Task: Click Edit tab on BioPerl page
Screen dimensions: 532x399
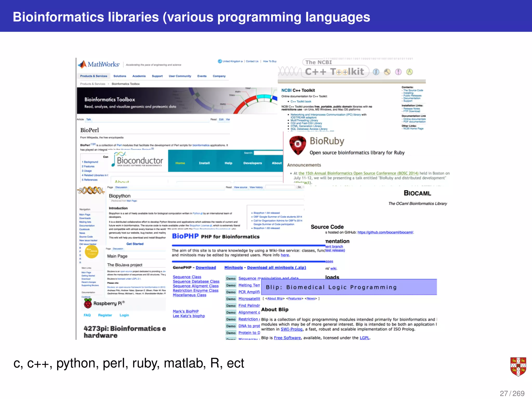Action: coord(221,119)
